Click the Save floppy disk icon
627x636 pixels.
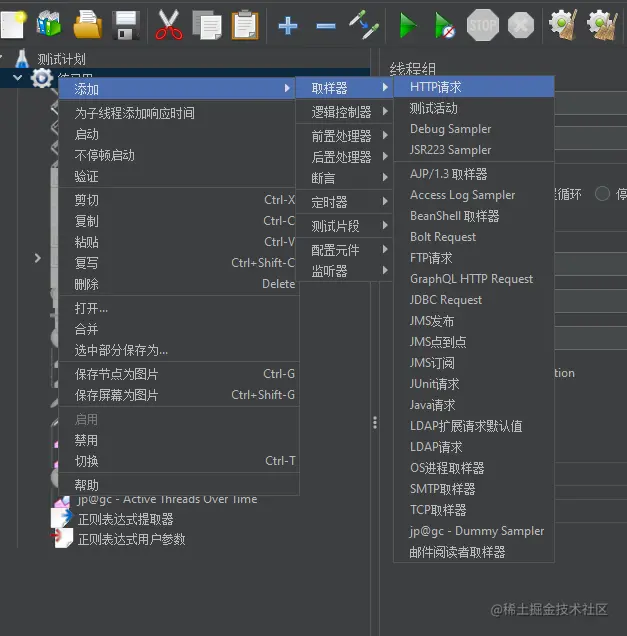tap(126, 25)
